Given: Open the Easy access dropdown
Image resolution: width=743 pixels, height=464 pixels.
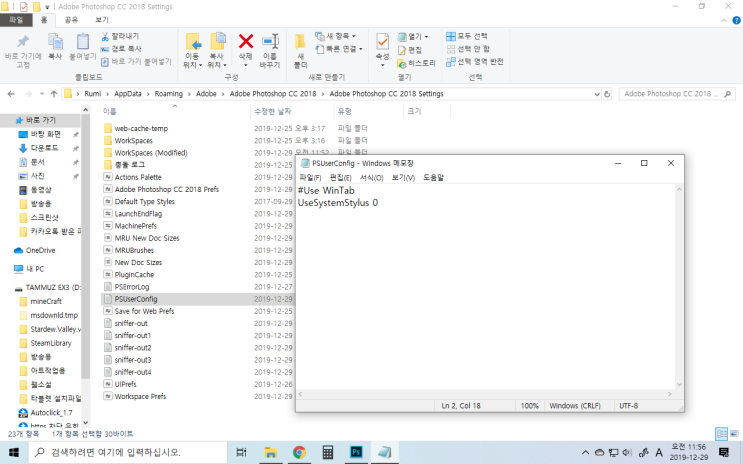Looking at the screenshot, I should pos(339,49).
